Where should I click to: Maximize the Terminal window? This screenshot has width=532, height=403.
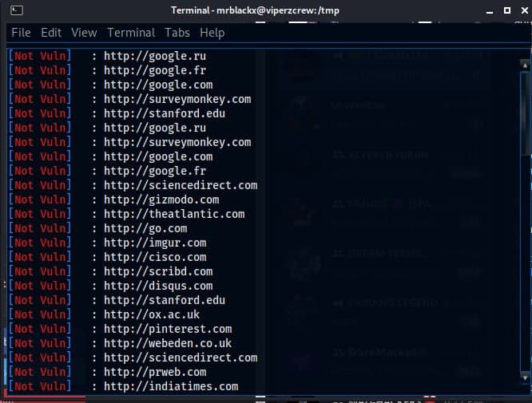tap(506, 10)
